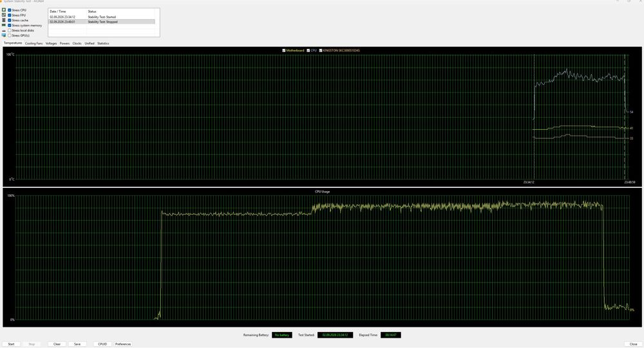
Task: Uncheck the Stress FPU checkbox
Action: coord(10,15)
